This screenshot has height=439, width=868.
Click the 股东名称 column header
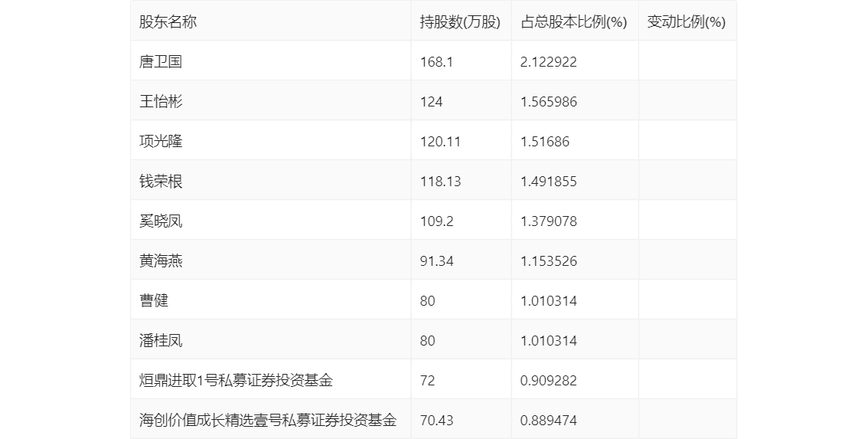pyautogui.click(x=168, y=22)
